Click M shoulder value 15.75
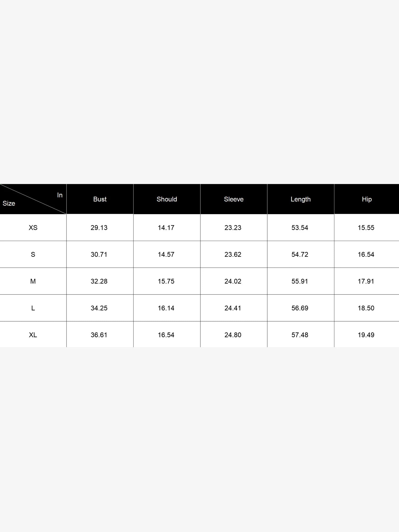This screenshot has height=532, width=399. (x=166, y=281)
